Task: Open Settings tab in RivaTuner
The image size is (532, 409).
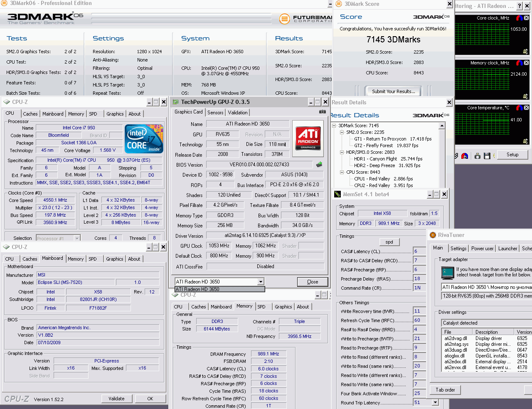Action: click(458, 249)
